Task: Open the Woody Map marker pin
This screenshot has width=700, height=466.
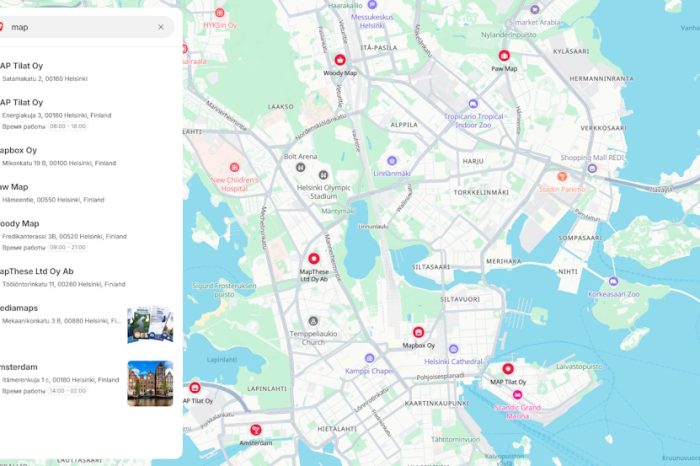Action: click(340, 60)
